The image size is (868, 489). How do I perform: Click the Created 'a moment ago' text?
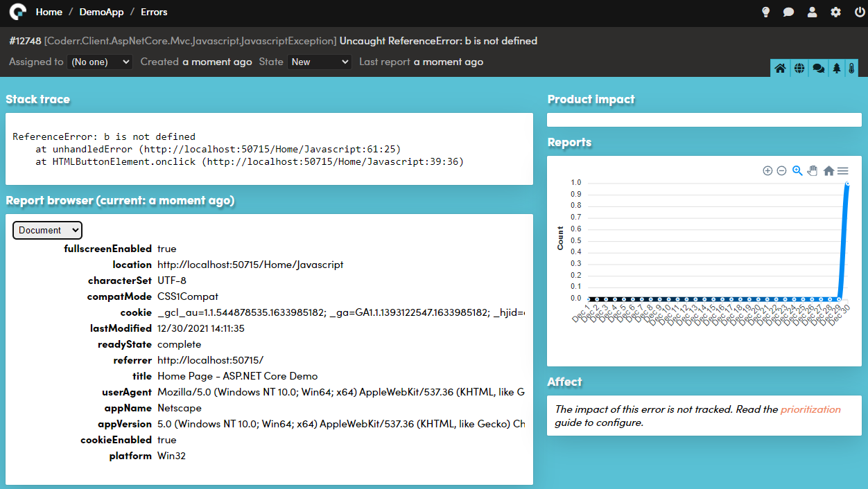click(217, 62)
